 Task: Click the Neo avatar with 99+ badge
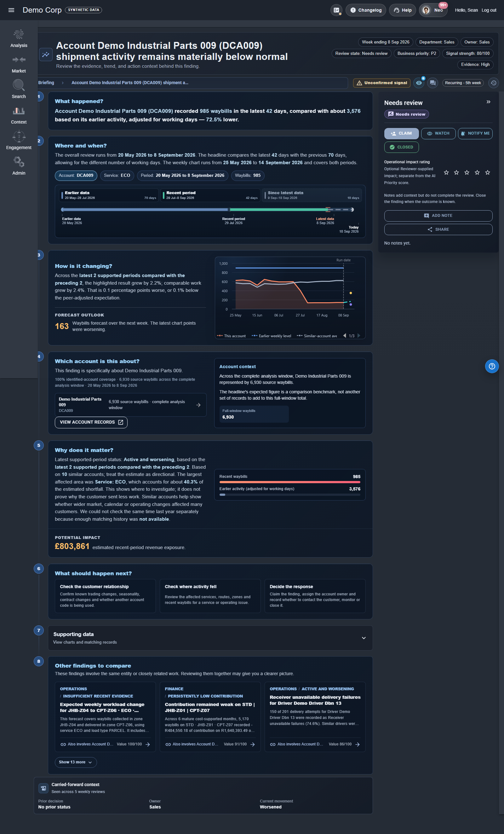click(x=433, y=10)
